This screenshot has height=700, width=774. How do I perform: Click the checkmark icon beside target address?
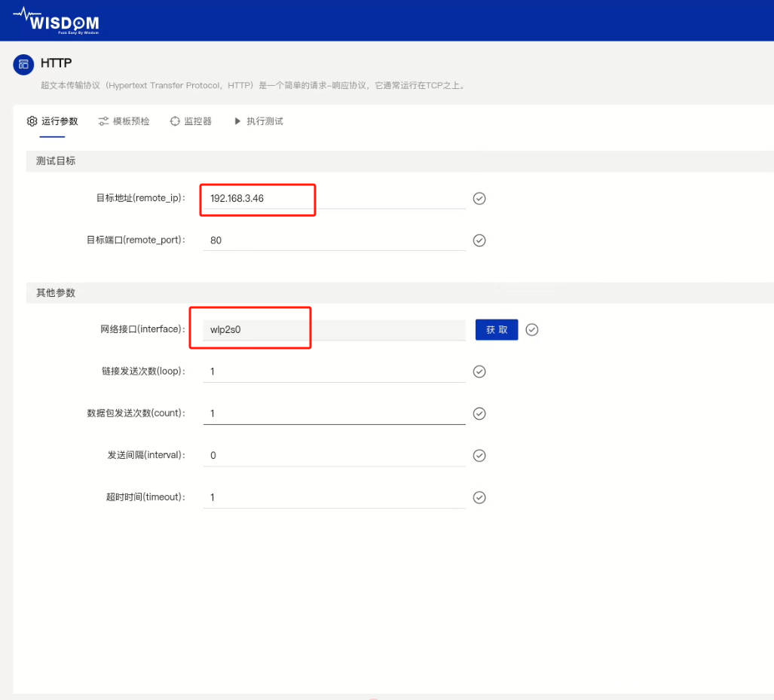(x=479, y=198)
